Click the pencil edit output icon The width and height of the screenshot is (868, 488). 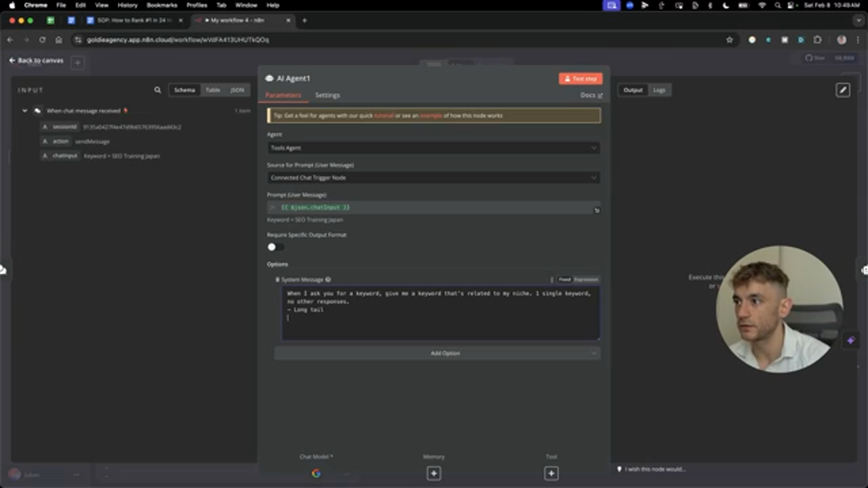[x=843, y=89]
